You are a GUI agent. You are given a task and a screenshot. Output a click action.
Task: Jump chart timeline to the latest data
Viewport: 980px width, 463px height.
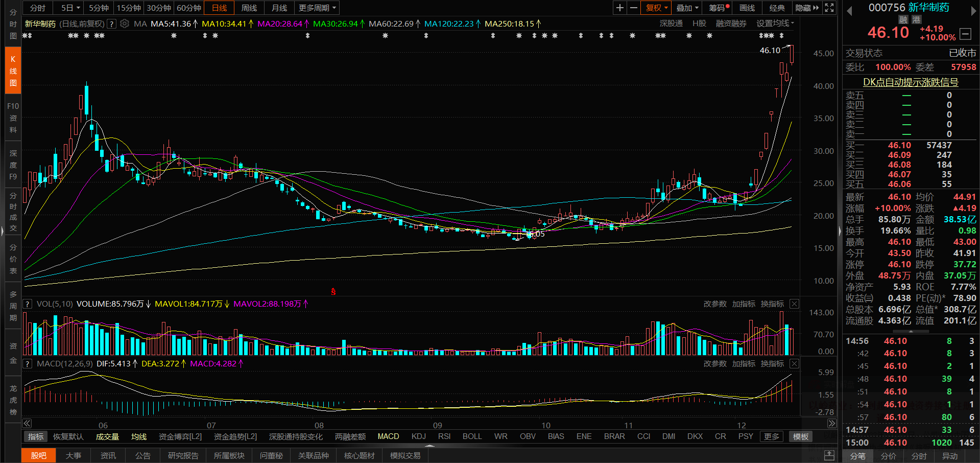coord(832,423)
